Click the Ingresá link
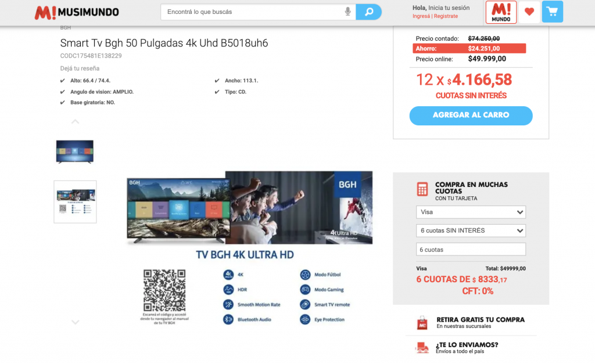 click(x=421, y=16)
